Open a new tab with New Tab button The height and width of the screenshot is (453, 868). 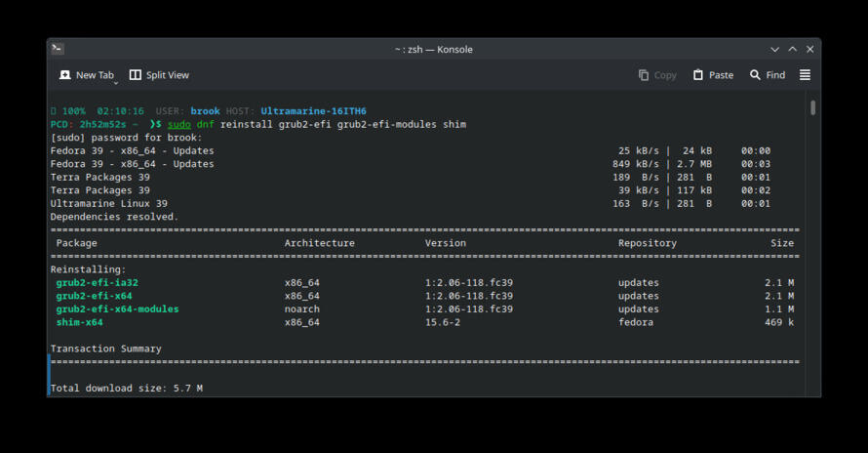[x=87, y=75]
